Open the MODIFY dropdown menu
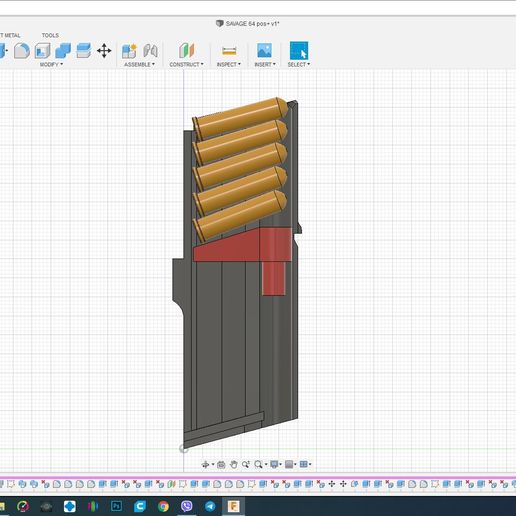Image resolution: width=516 pixels, height=516 pixels. [x=51, y=64]
